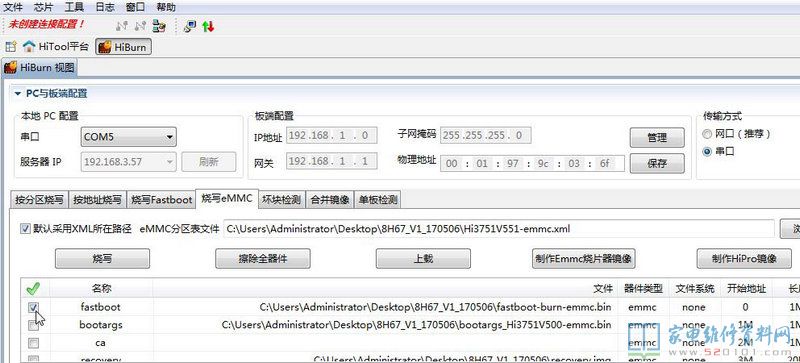The height and width of the screenshot is (363, 800).
Task: Click the first greyed connect icon
Action: point(121,26)
